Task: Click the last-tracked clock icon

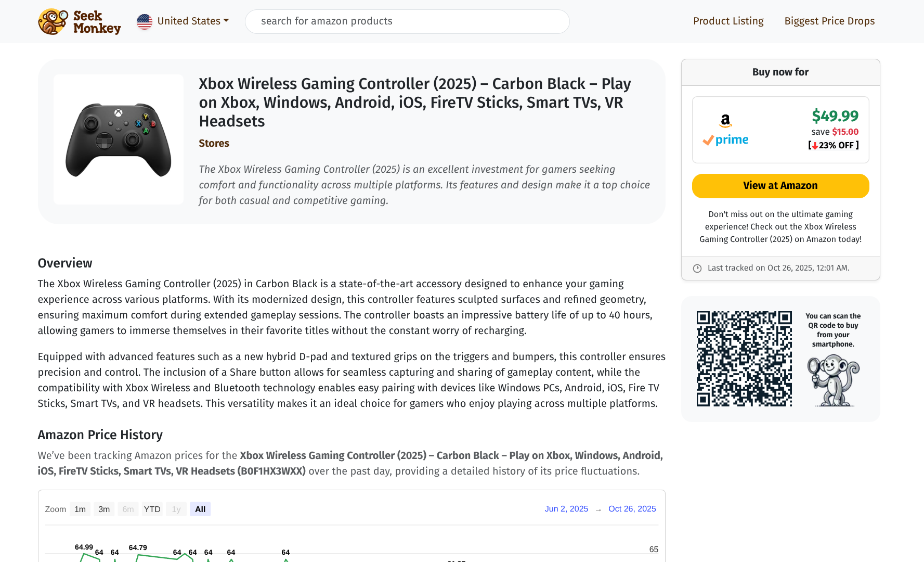Action: [x=697, y=268]
